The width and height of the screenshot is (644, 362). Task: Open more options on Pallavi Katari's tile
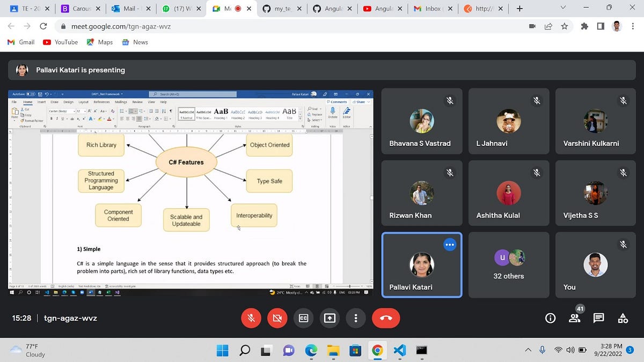click(x=450, y=244)
